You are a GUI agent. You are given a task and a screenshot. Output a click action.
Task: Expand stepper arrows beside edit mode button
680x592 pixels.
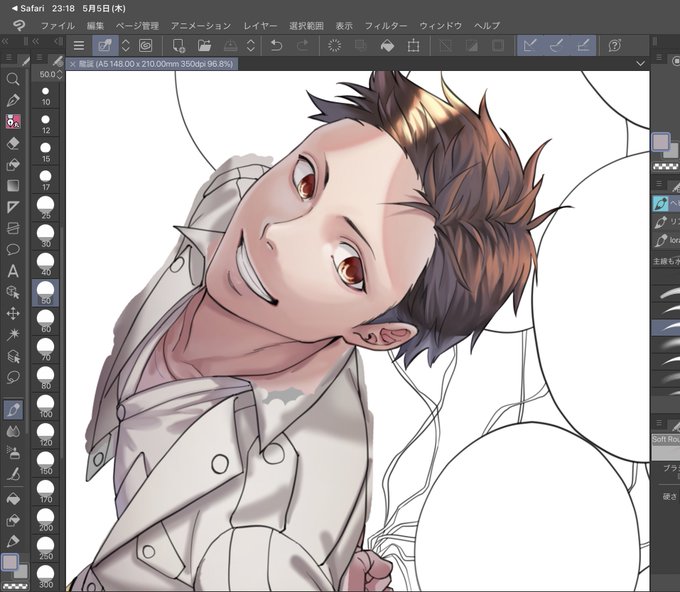(125, 46)
